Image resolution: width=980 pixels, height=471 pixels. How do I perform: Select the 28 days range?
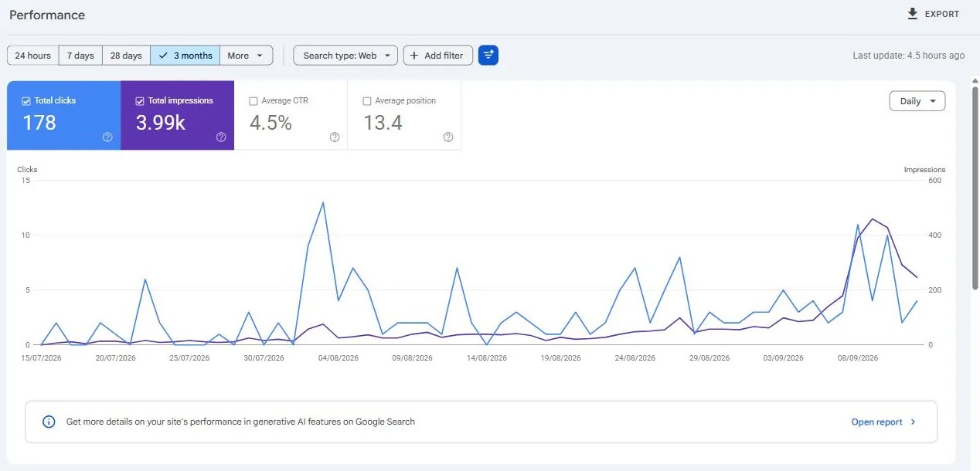click(x=126, y=56)
